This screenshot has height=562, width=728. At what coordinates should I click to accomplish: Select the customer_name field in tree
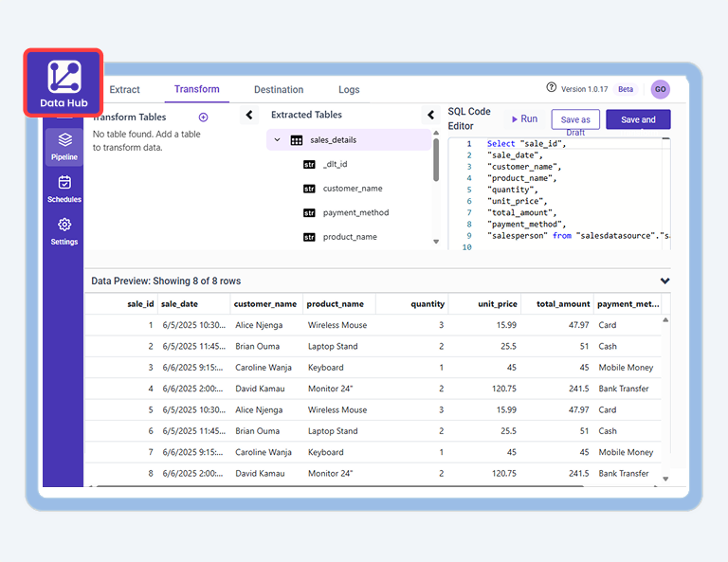point(353,189)
